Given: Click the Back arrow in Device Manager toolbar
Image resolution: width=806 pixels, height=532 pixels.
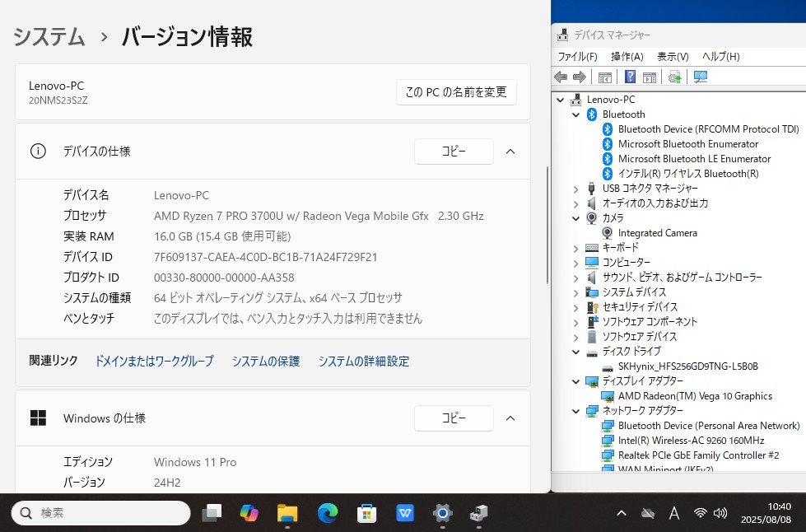Looking at the screenshot, I should click(x=561, y=77).
